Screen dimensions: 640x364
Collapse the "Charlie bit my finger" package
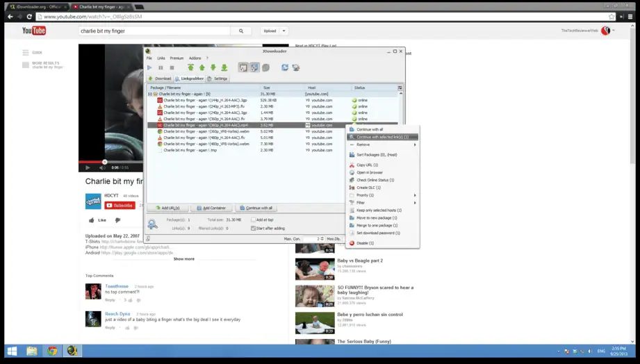tap(149, 94)
